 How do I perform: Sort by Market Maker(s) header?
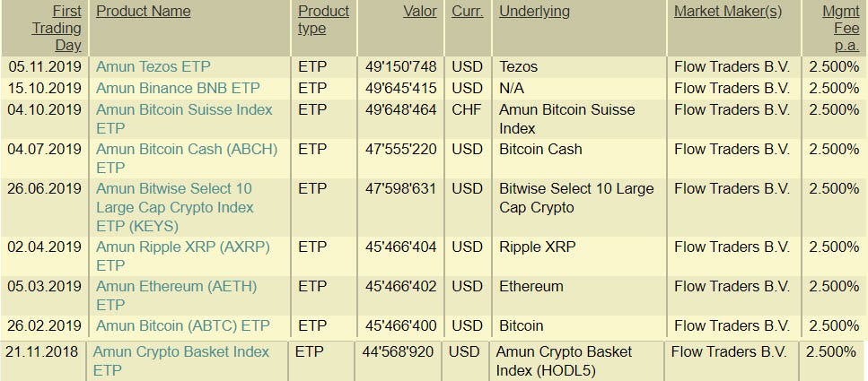coord(728,12)
